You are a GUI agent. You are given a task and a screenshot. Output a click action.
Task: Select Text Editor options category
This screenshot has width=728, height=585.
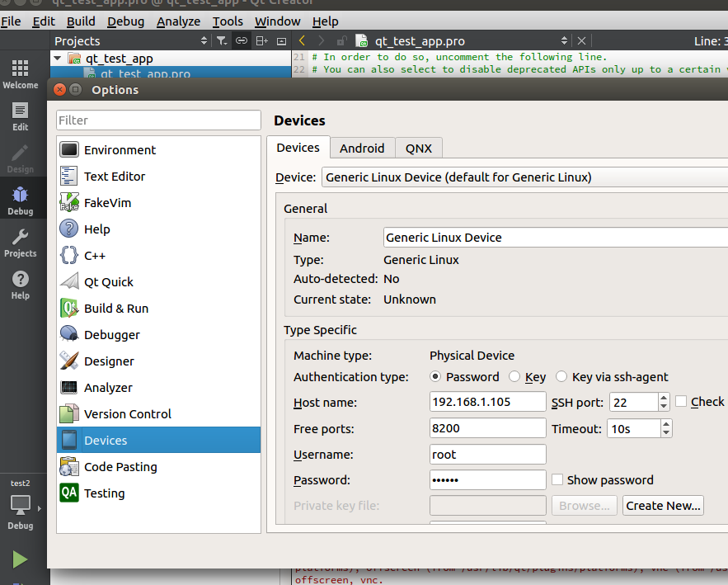[158, 177]
